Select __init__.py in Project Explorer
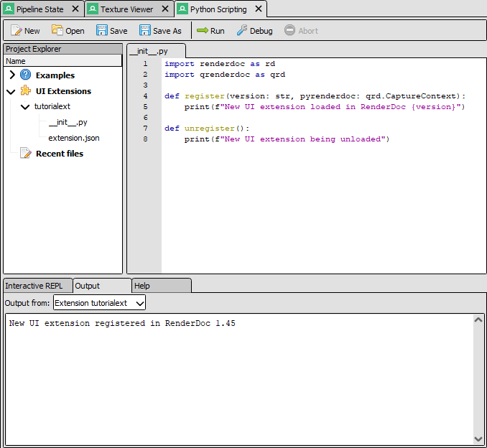 [68, 122]
